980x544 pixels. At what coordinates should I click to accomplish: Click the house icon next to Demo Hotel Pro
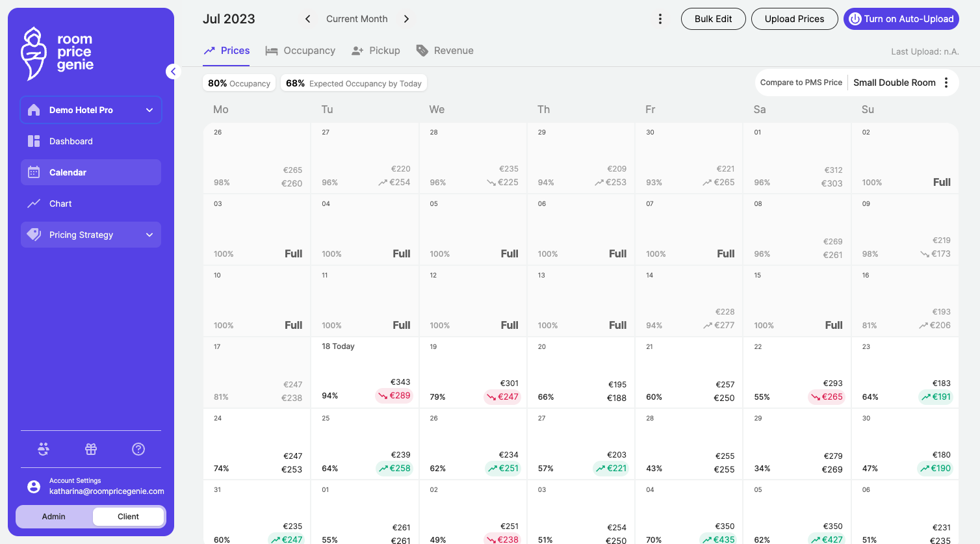[x=34, y=110]
